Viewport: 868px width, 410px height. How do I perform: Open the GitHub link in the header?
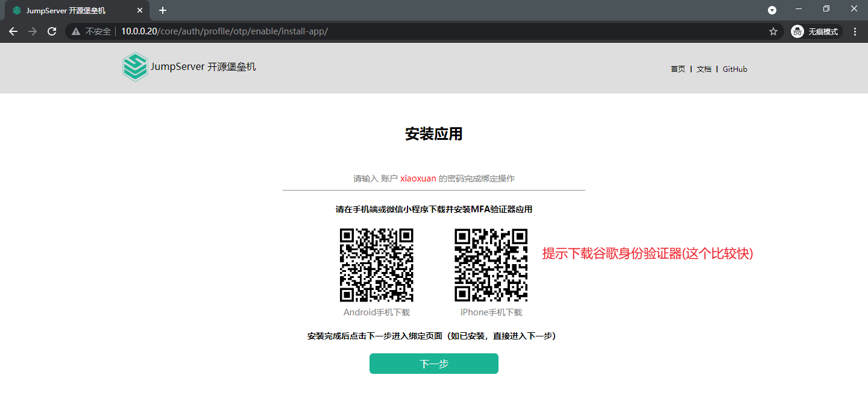[735, 69]
